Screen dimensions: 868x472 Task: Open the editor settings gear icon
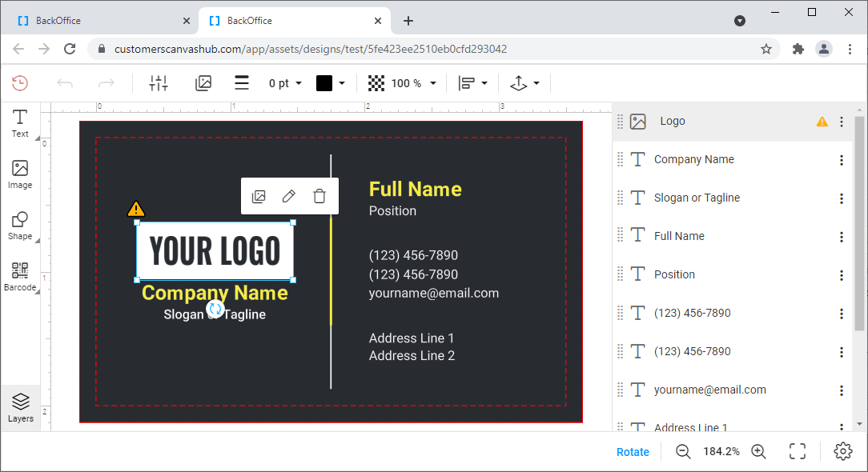tap(843, 451)
